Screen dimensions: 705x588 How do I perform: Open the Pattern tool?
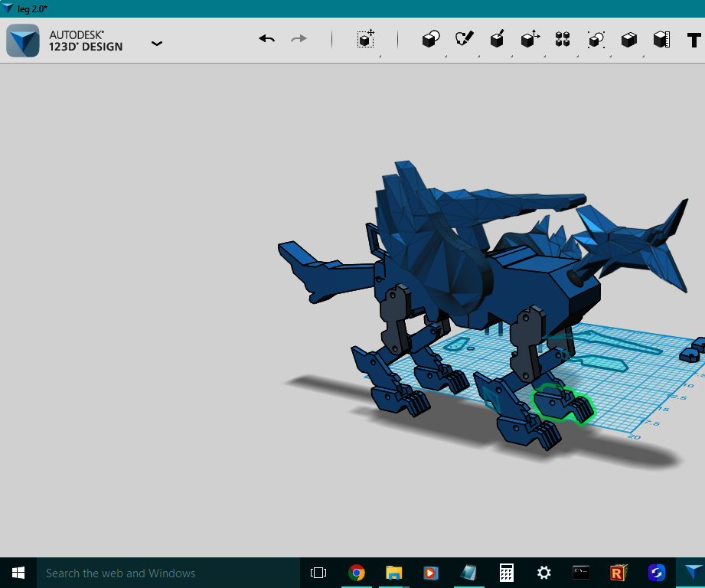[562, 38]
